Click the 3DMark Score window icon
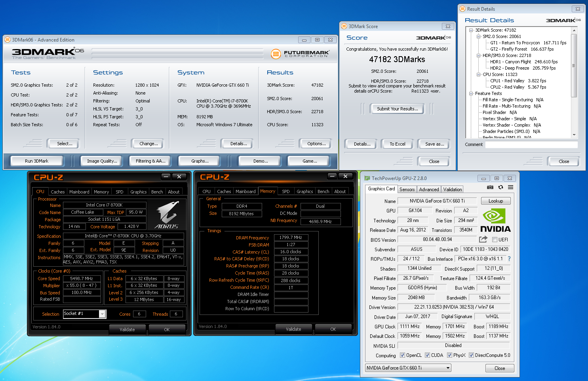This screenshot has width=588, height=381. point(344,27)
